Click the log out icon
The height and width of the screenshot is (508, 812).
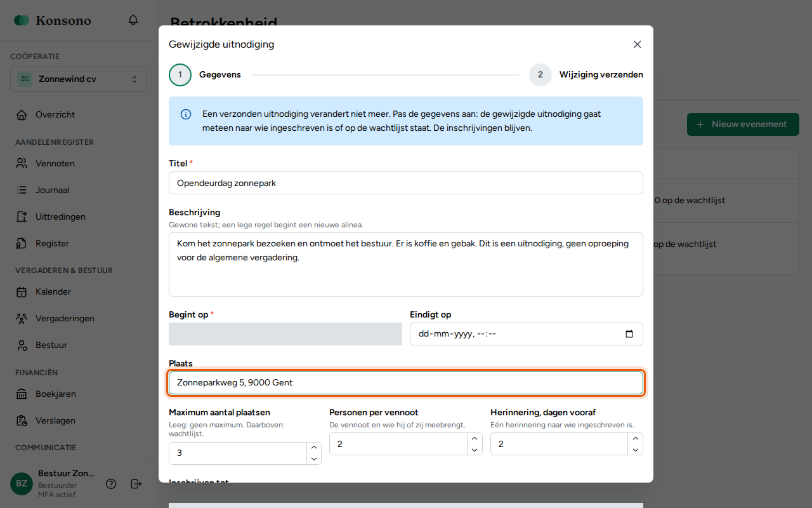(136, 484)
